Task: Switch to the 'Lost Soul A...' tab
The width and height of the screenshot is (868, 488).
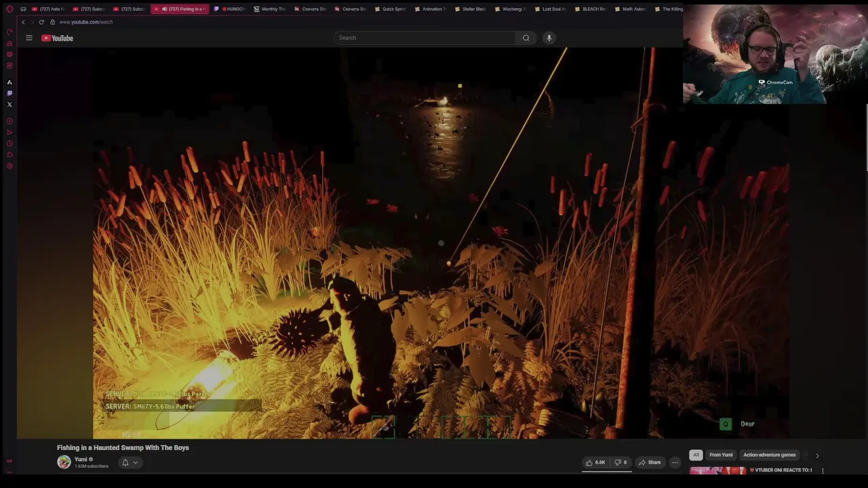Action: (551, 9)
